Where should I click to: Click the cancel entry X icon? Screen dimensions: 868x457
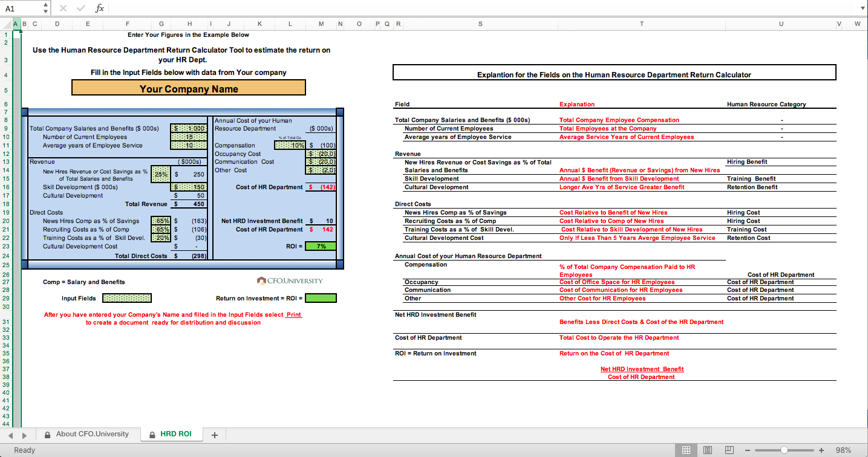click(64, 8)
